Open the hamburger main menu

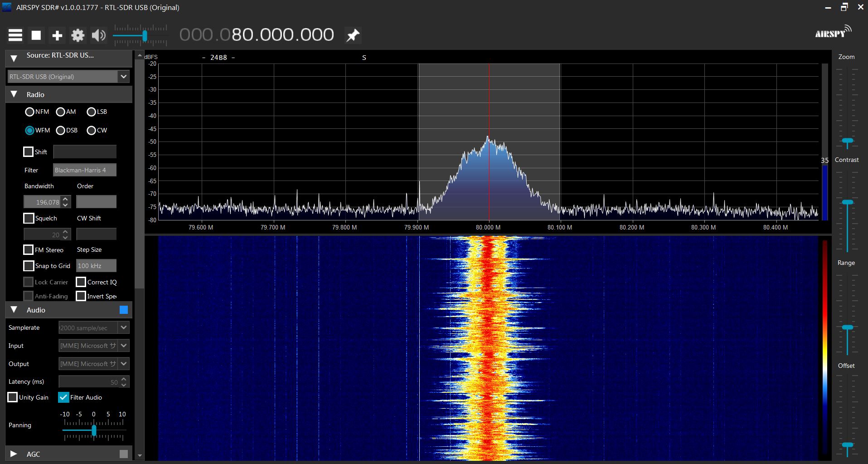click(15, 35)
